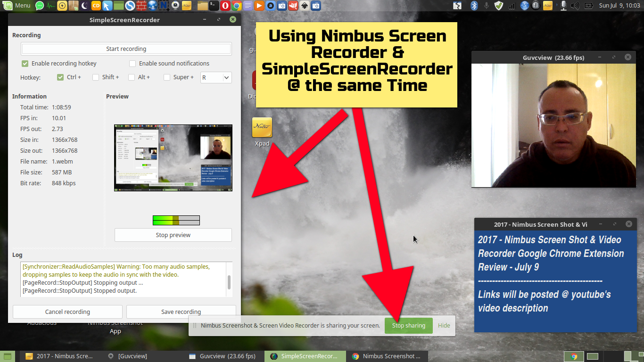Click the File size value 587 MB
The width and height of the screenshot is (644, 362).
tap(62, 172)
